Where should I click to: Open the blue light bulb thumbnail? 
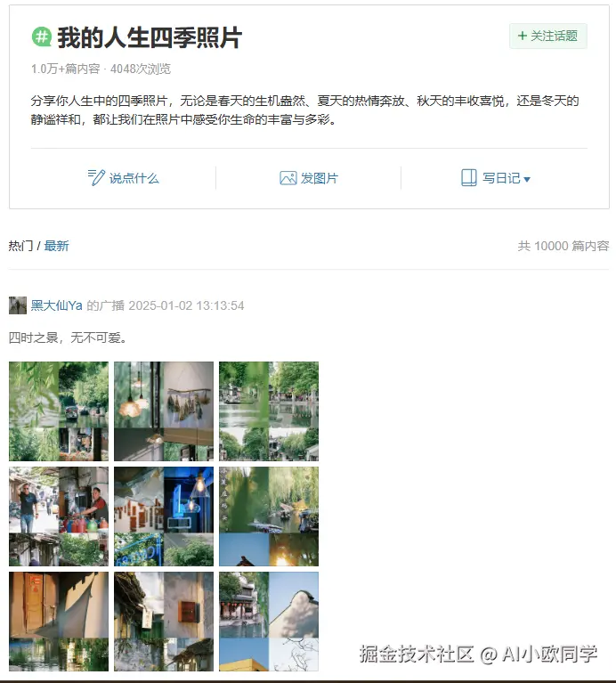164,516
